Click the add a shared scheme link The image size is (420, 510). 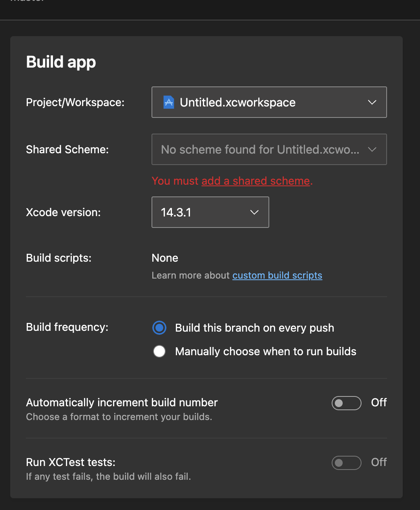tap(255, 181)
